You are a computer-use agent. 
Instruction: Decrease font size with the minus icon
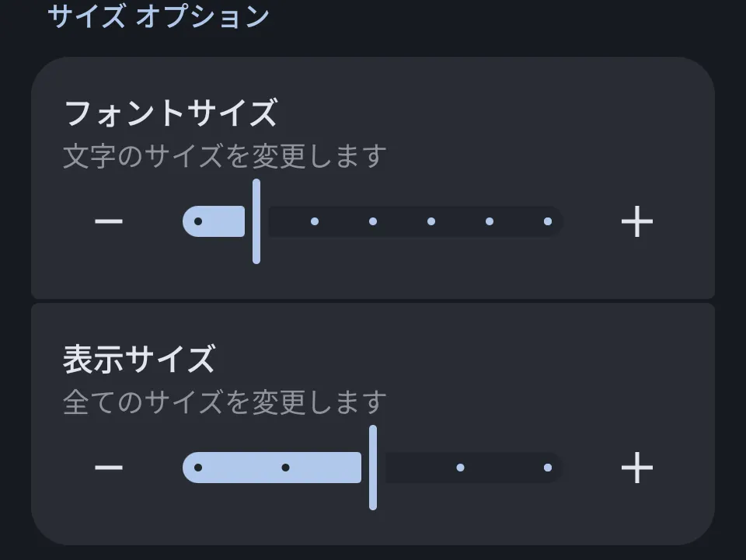point(109,222)
